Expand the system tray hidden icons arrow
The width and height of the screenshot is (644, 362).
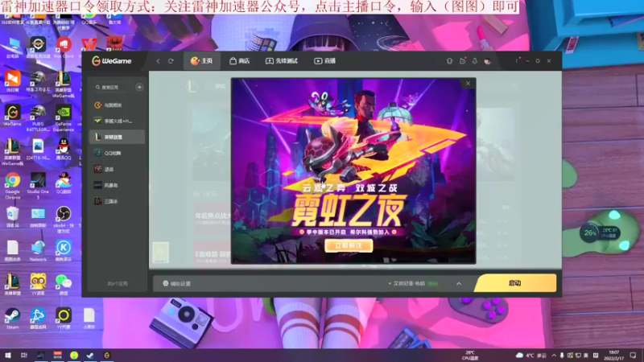coord(554,356)
